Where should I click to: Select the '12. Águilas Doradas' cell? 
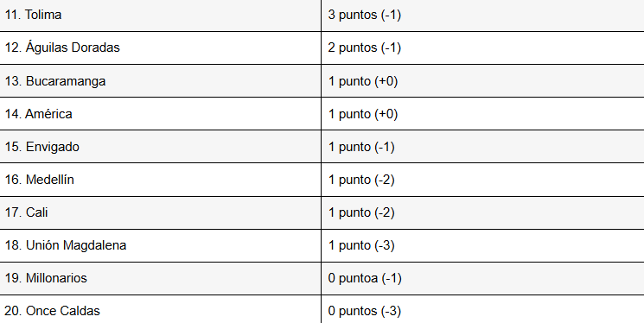point(160,47)
